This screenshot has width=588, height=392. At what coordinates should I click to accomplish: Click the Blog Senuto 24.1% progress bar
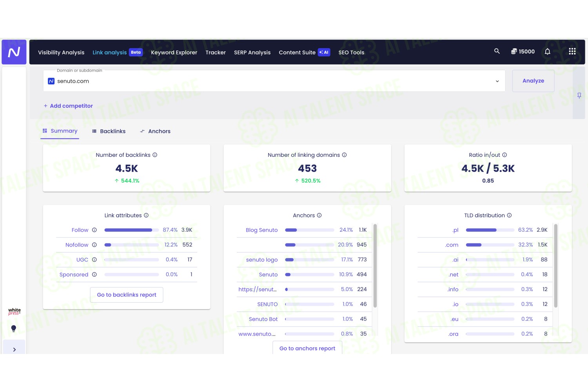tap(309, 230)
